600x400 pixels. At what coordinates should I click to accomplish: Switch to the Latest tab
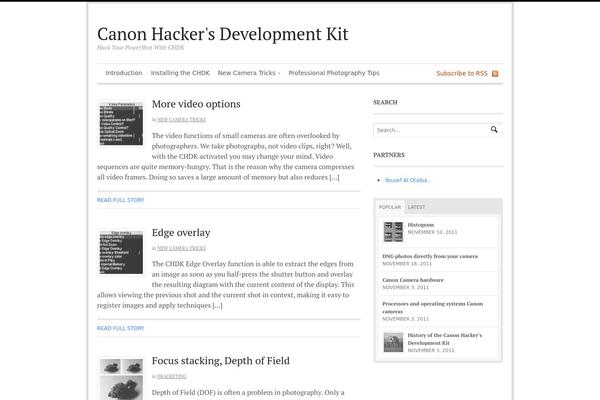point(416,207)
